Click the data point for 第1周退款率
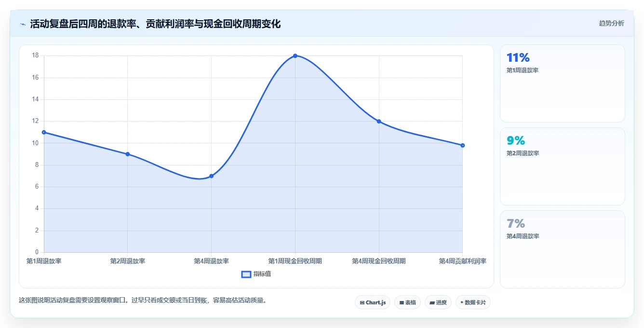644x328 pixels. tap(44, 132)
